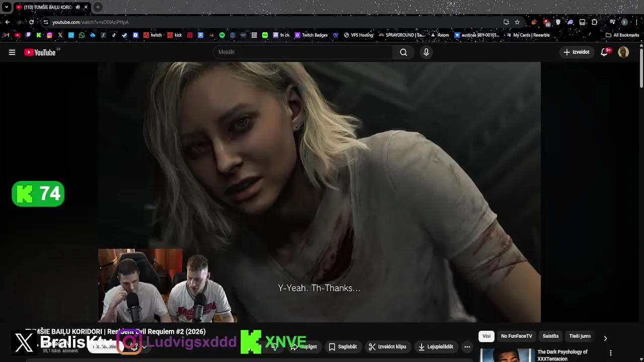
Task: Open the Steam bookmark
Action: tap(124, 35)
